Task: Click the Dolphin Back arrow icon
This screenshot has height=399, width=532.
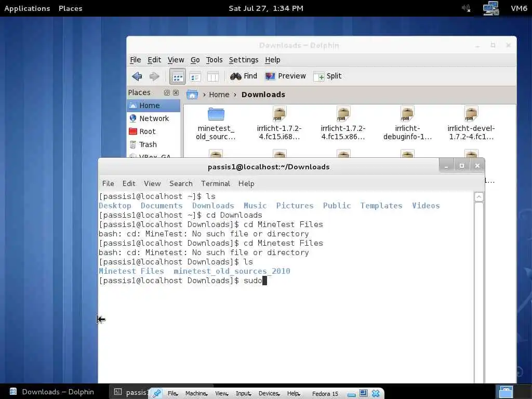Action: coord(137,76)
